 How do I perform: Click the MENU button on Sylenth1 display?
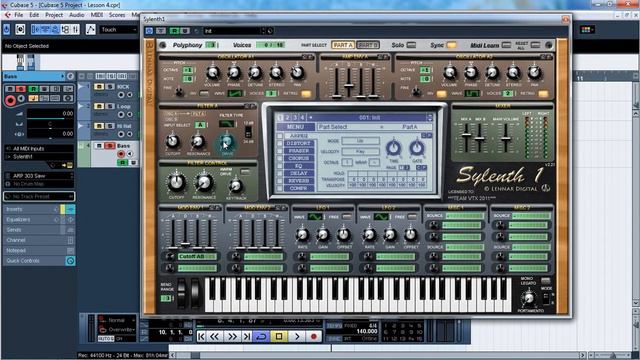295,127
